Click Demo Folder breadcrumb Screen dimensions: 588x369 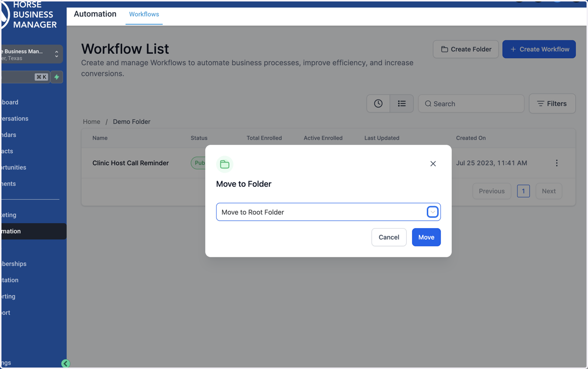132,121
